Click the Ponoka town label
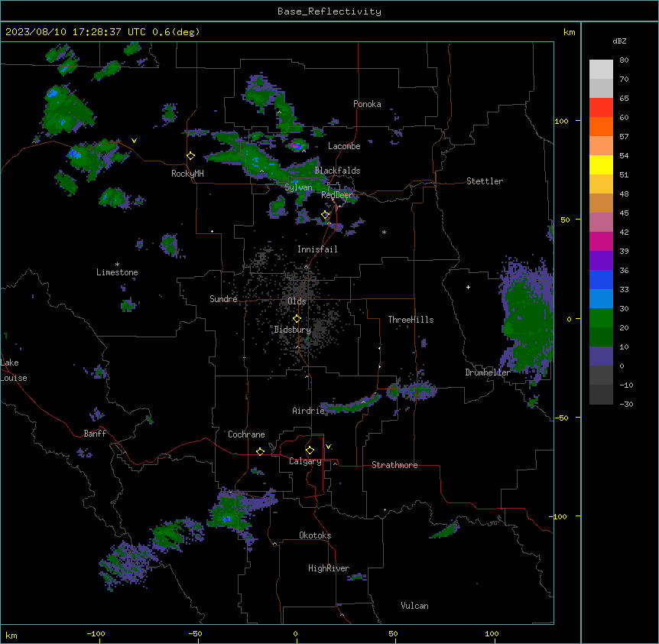Viewport: 659px width, 644px height. click(x=367, y=104)
